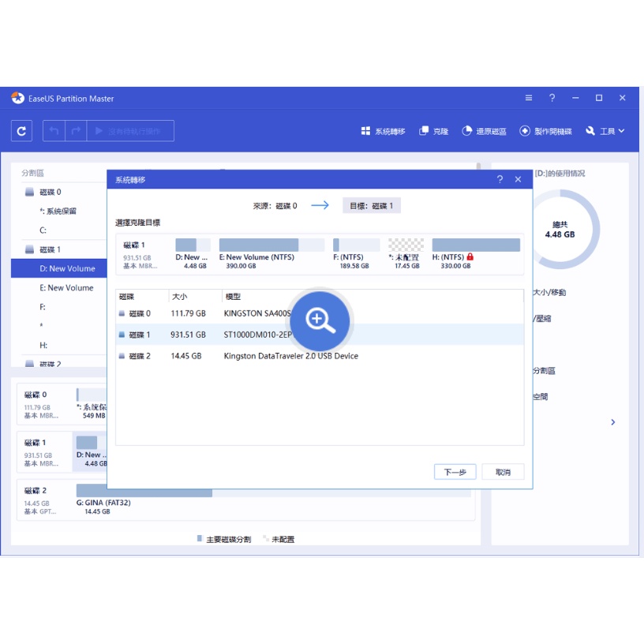Close the 系統轉移 dialog
This screenshot has width=644, height=644.
pyautogui.click(x=518, y=180)
